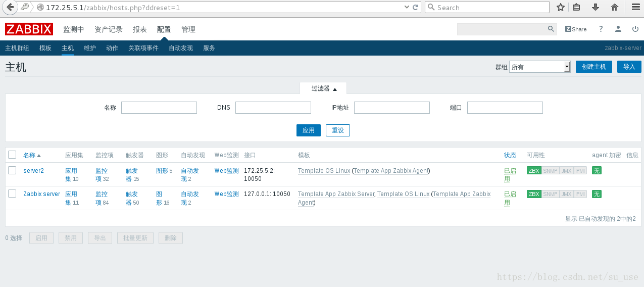Open the browser hamburger menu
This screenshot has height=287, width=644.
[635, 7]
